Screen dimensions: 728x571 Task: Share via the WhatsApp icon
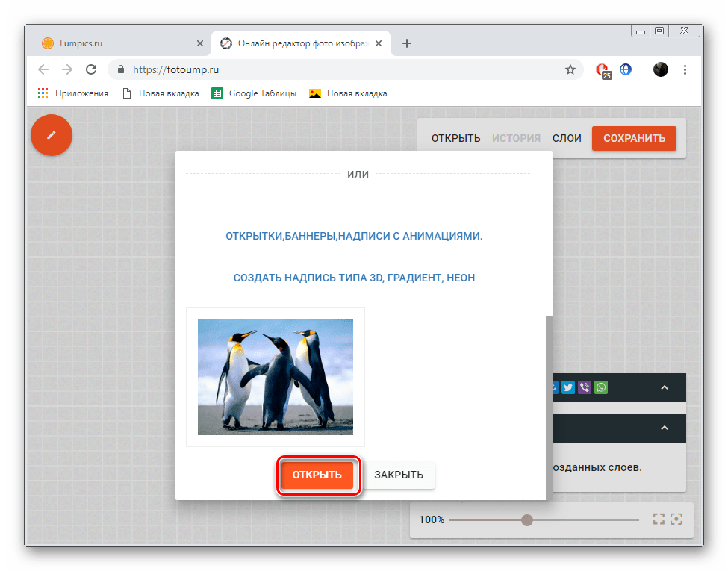pyautogui.click(x=601, y=387)
